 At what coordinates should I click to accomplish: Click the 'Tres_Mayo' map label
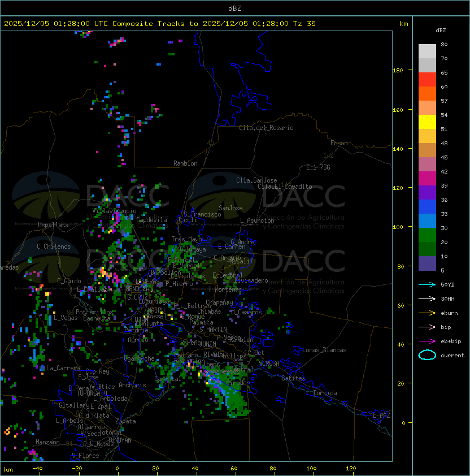tap(186, 239)
